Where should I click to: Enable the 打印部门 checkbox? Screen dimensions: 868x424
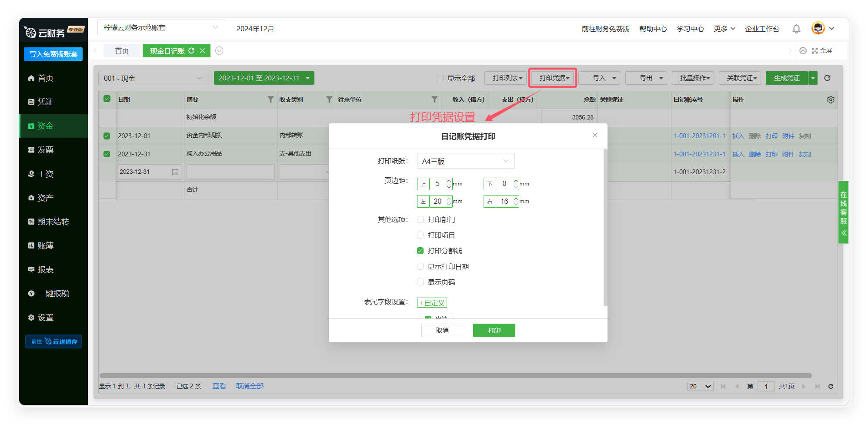pyautogui.click(x=420, y=220)
